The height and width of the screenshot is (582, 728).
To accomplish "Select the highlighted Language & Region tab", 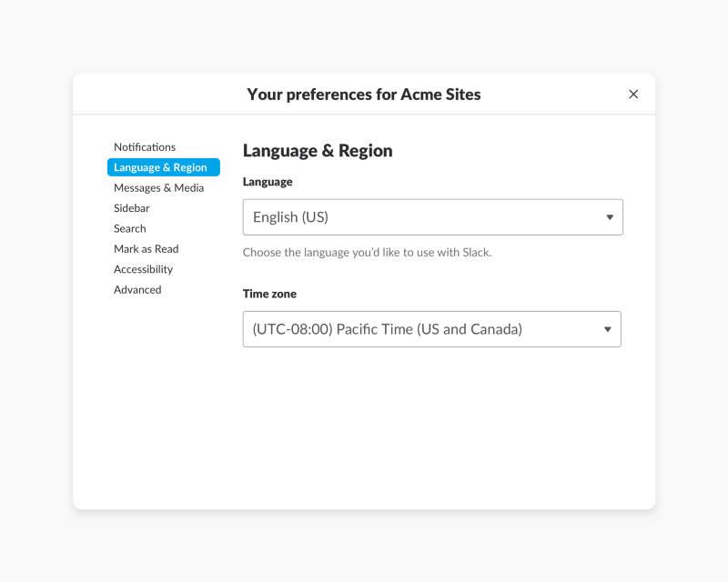I will click(x=164, y=167).
